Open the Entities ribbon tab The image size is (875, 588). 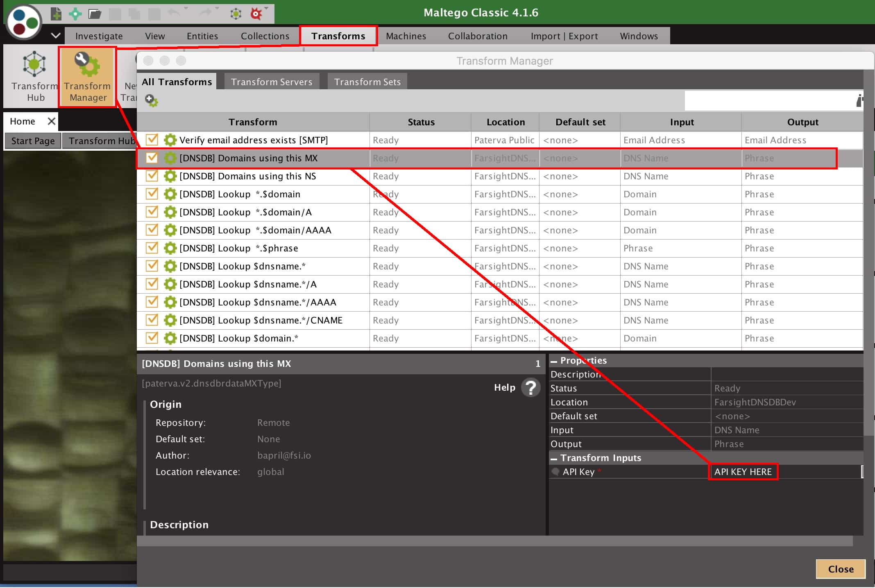tap(202, 36)
